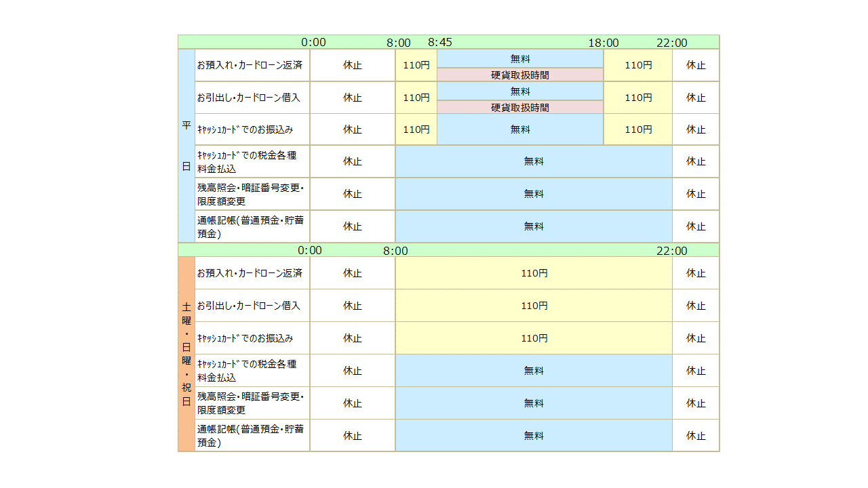Select weekend row label "キャッシュカードでのお振込み"

pos(252,338)
